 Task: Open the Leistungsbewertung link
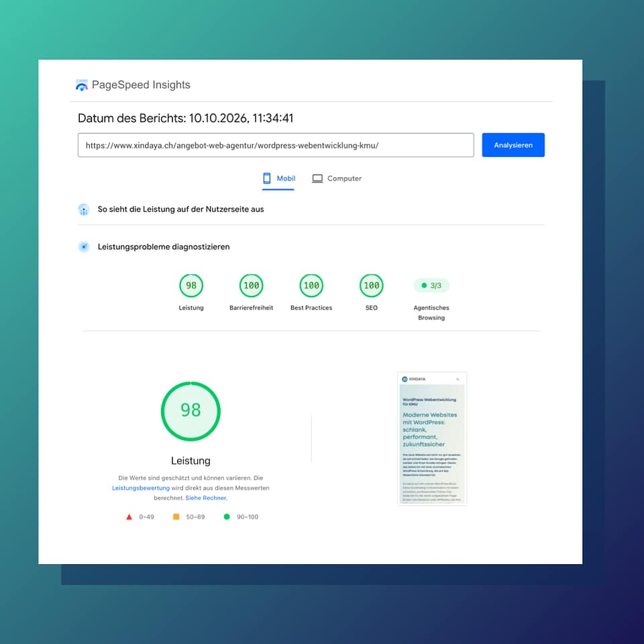click(141, 488)
